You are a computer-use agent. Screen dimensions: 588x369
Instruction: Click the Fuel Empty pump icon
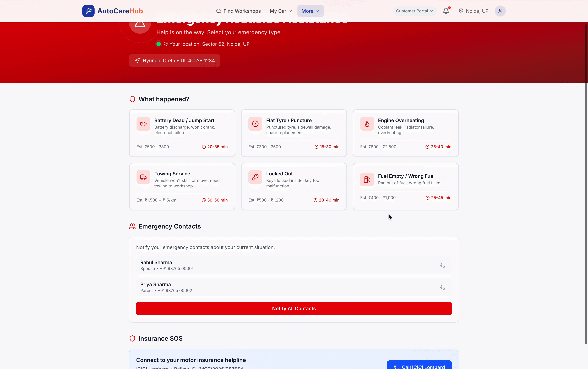(x=367, y=179)
